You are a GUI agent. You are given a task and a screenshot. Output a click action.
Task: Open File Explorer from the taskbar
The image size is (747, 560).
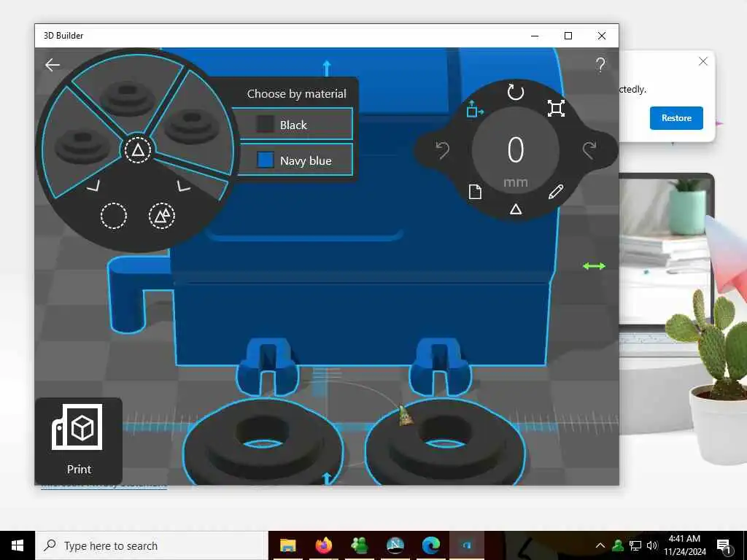pyautogui.click(x=287, y=545)
